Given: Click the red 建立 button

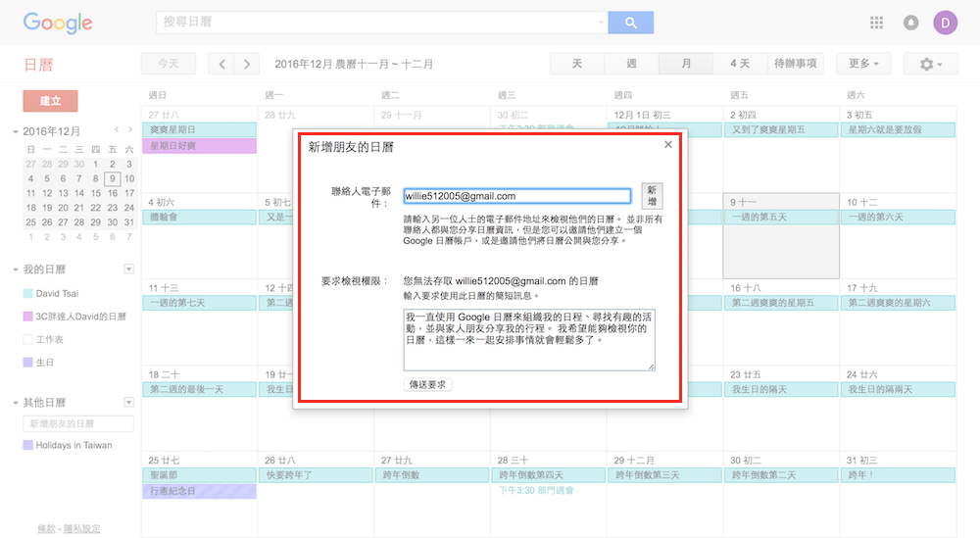Looking at the screenshot, I should point(50,101).
